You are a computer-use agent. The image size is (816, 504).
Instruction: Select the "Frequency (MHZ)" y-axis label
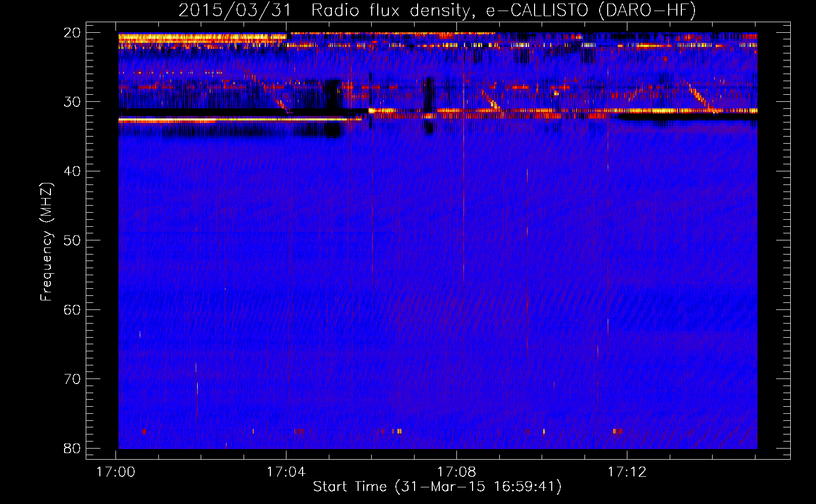46,242
